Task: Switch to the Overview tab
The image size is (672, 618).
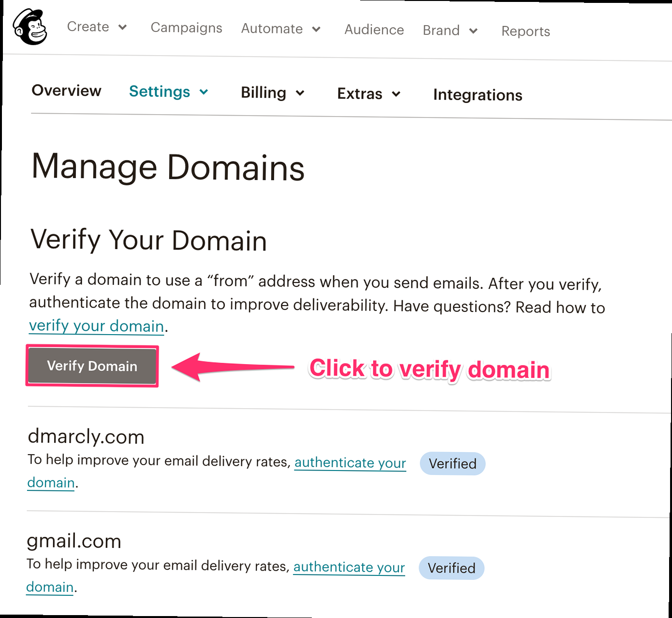Action: [66, 90]
